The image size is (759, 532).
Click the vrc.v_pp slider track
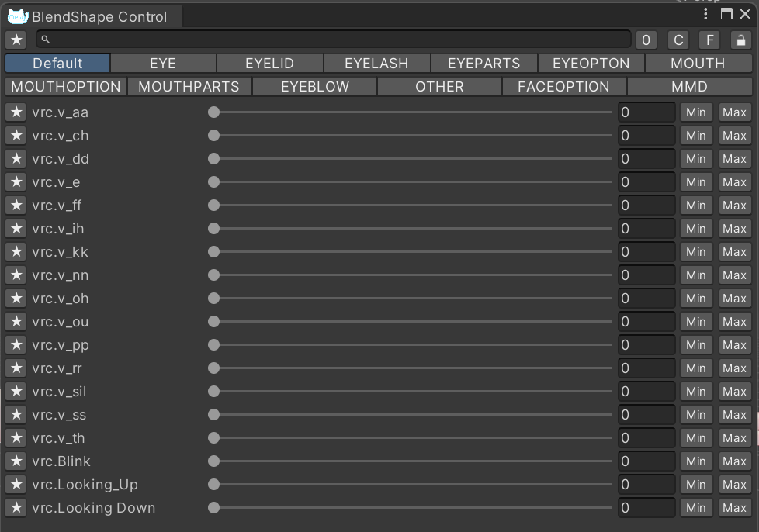pos(410,345)
